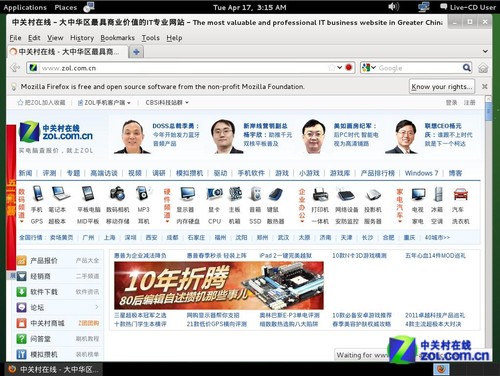Screen dimensions: 500x376
Task: Click the 网络设备 router category icon
Action: pos(346,194)
